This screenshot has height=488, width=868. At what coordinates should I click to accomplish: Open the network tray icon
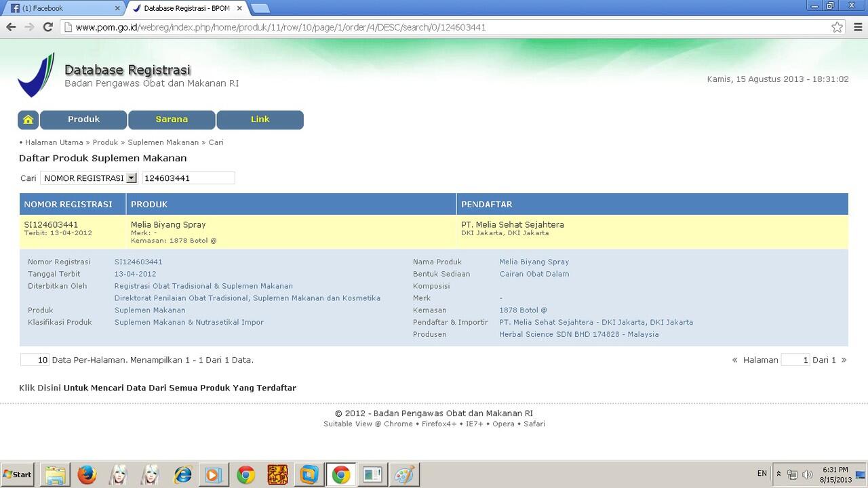[792, 474]
